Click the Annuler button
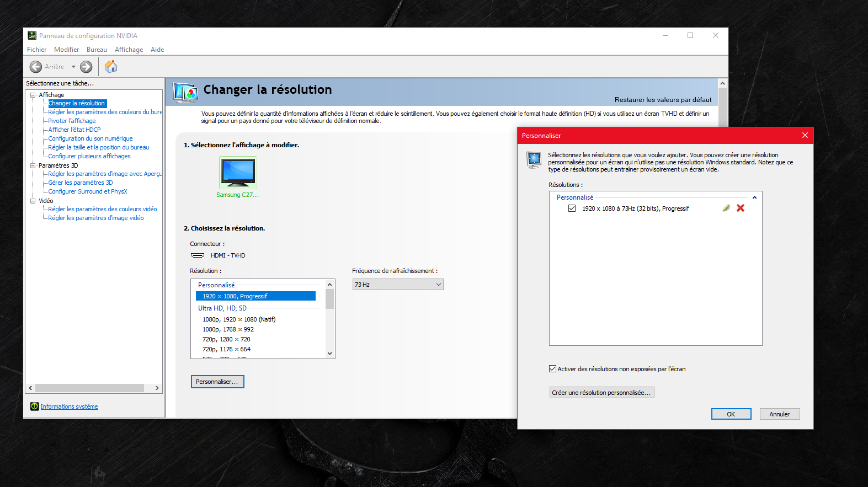The height and width of the screenshot is (487, 868). click(780, 414)
